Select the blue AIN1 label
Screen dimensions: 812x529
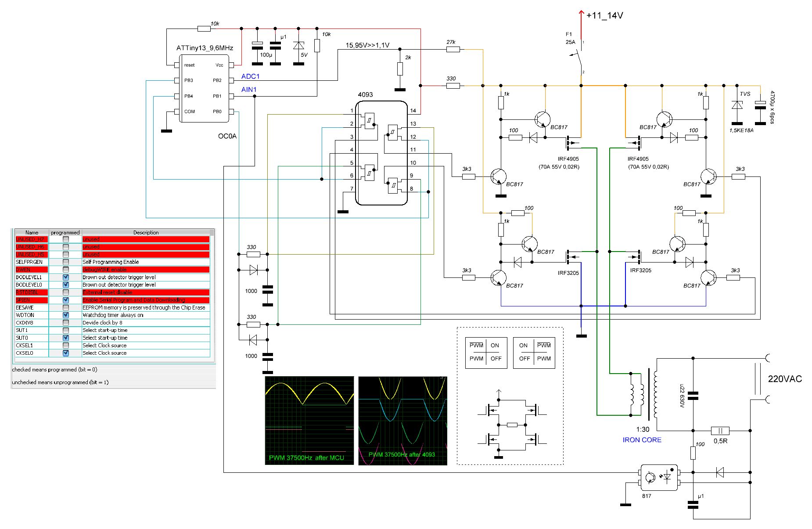point(249,90)
